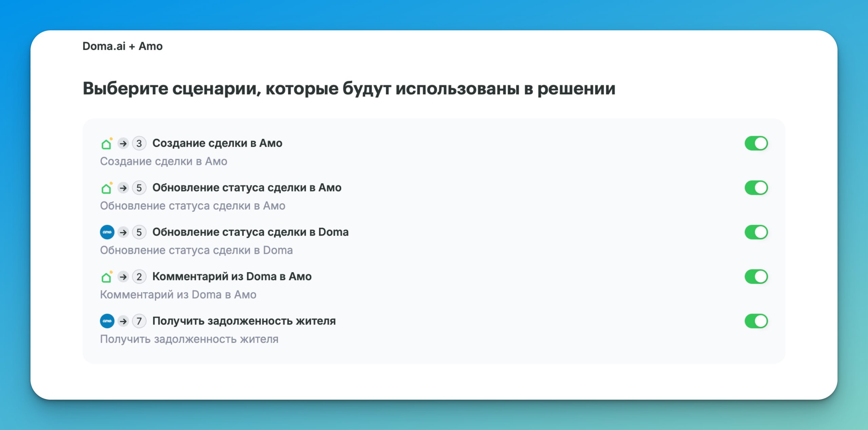Click Doma.ai + Amo header title
The image size is (868, 430).
(x=122, y=46)
